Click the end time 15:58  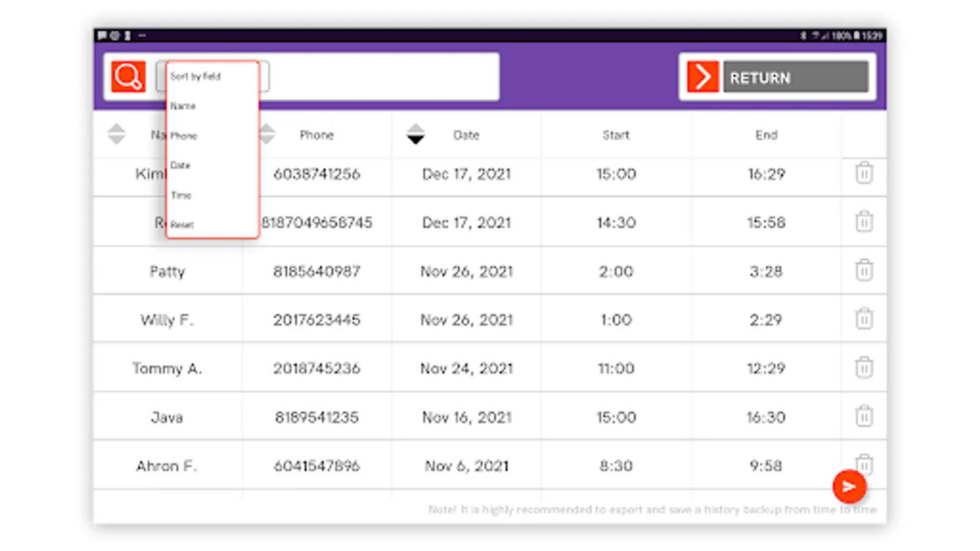click(766, 222)
